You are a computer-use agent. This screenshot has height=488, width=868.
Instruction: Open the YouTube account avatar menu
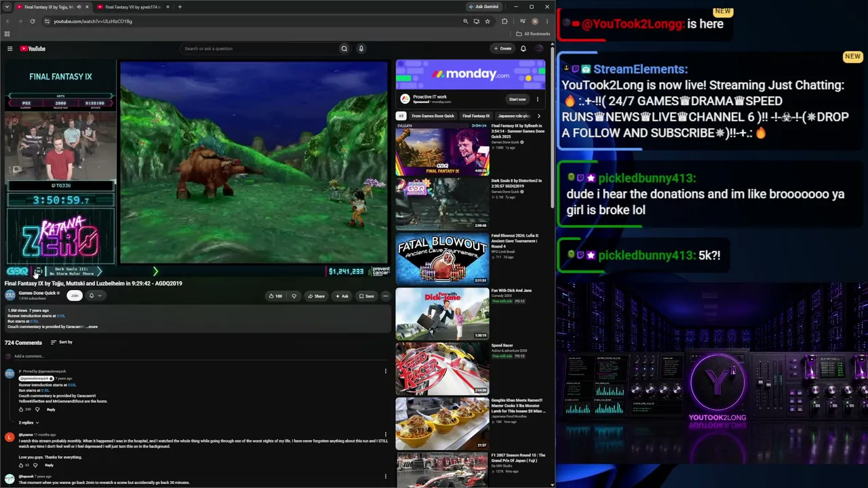[539, 49]
